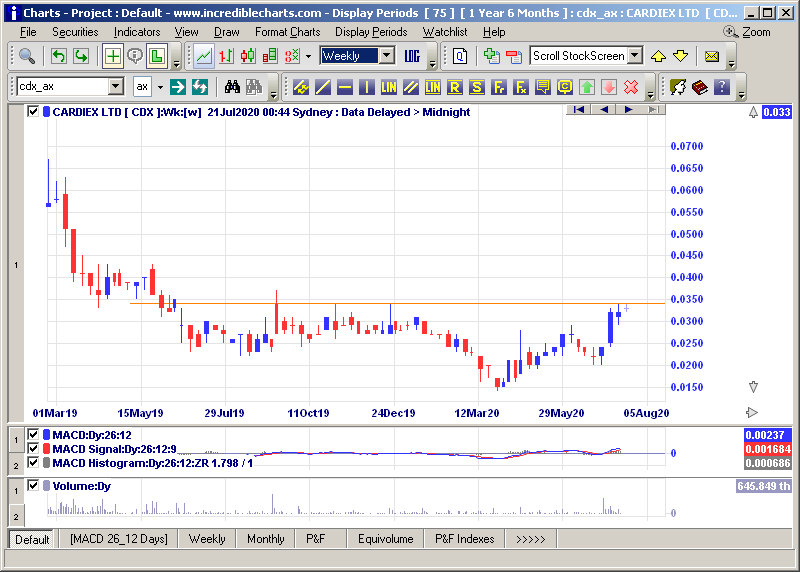The height and width of the screenshot is (572, 800).
Task: Select the candlestick chart type
Action: click(x=248, y=56)
